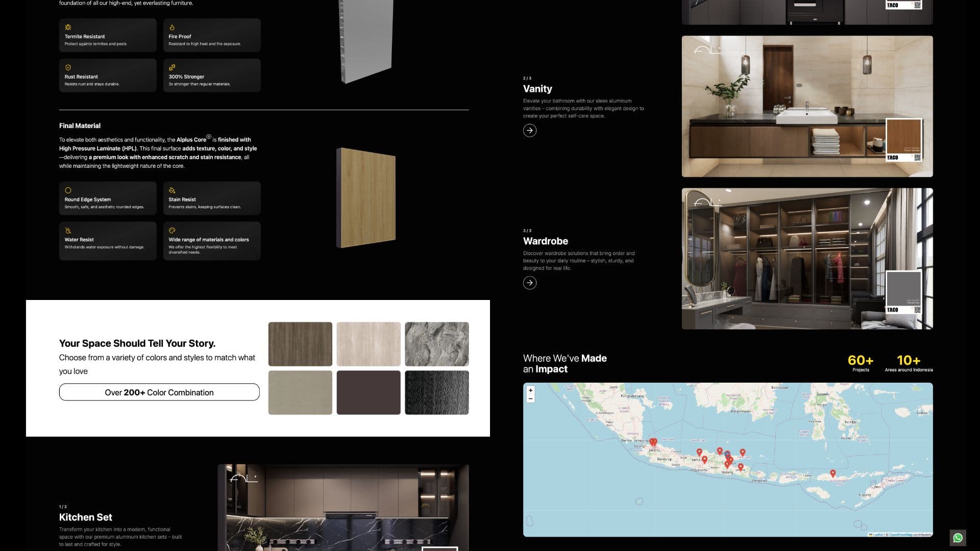This screenshot has width=980, height=551.
Task: Click the Fire Proof flame icon
Action: [172, 28]
